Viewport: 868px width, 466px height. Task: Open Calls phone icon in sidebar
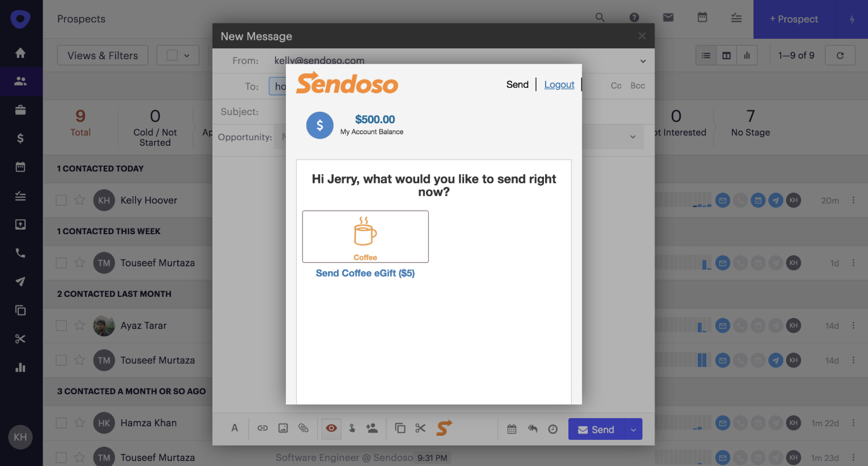[21, 253]
